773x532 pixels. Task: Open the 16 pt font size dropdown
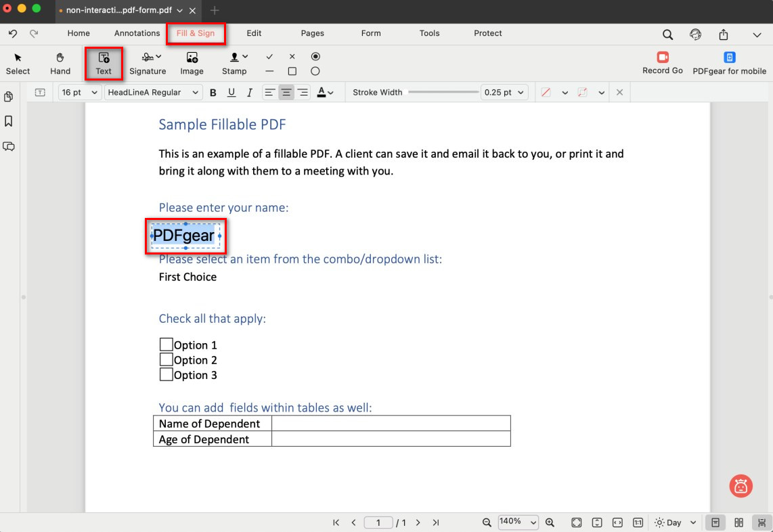80,93
